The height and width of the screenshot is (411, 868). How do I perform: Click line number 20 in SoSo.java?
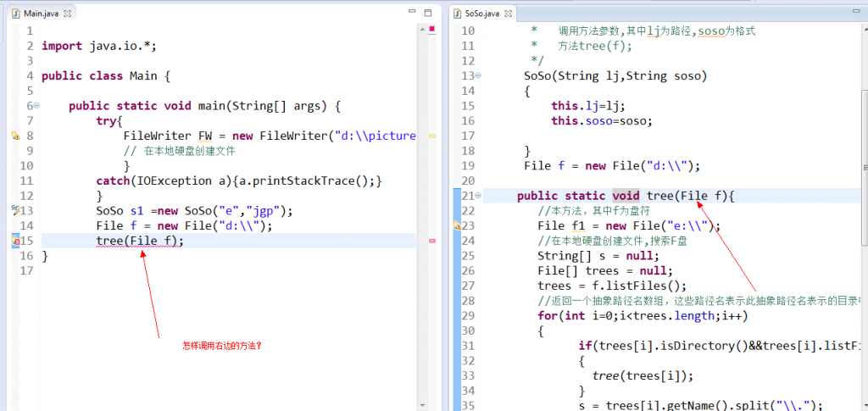[468, 181]
